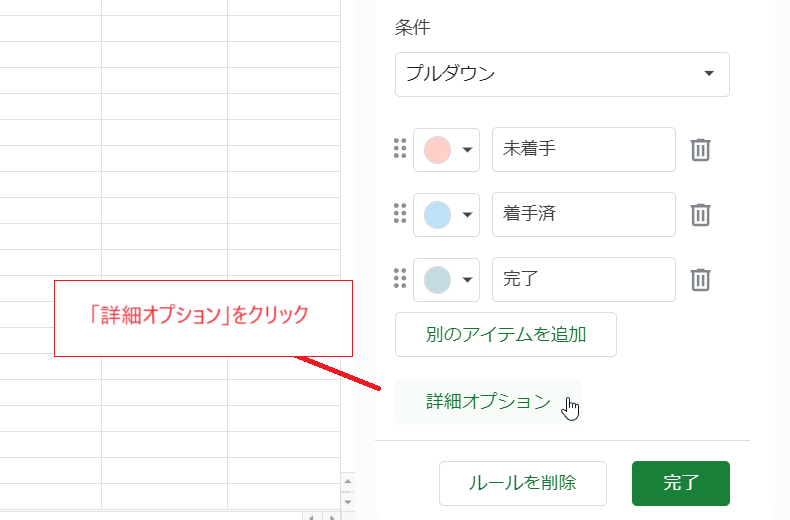Confirm with the green 完了 button
Viewport: 790px width, 520px height.
pos(681,483)
